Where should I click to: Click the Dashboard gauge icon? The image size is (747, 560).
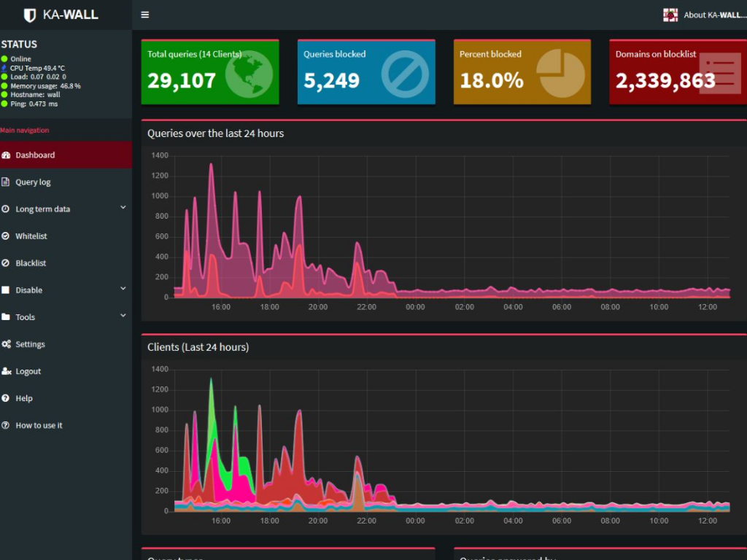coord(6,155)
